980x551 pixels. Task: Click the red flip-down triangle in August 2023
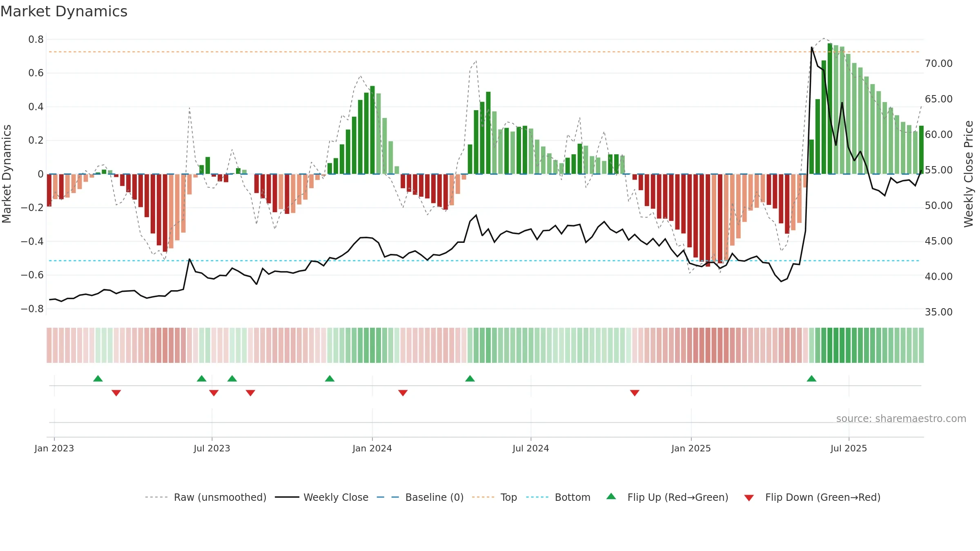pos(250,393)
